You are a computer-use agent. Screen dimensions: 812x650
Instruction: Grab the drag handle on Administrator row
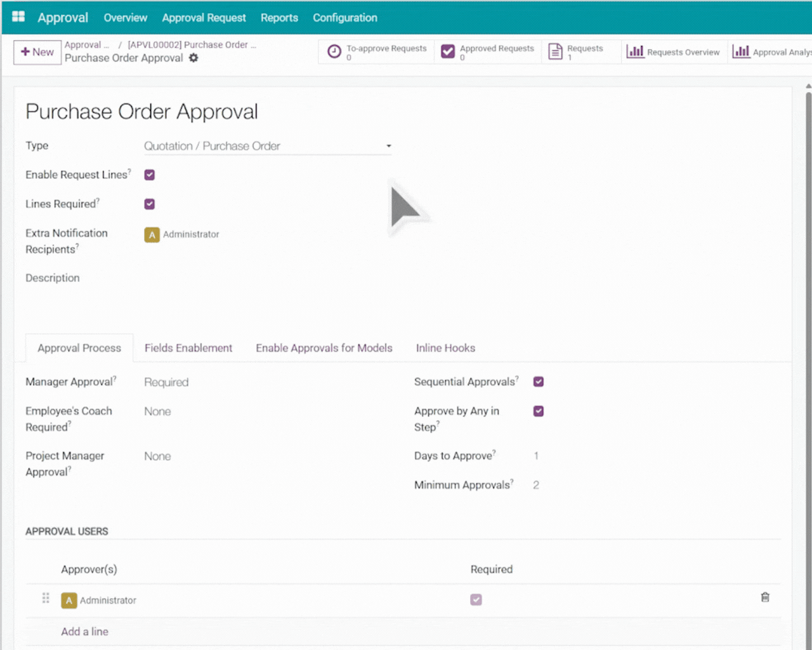point(46,598)
